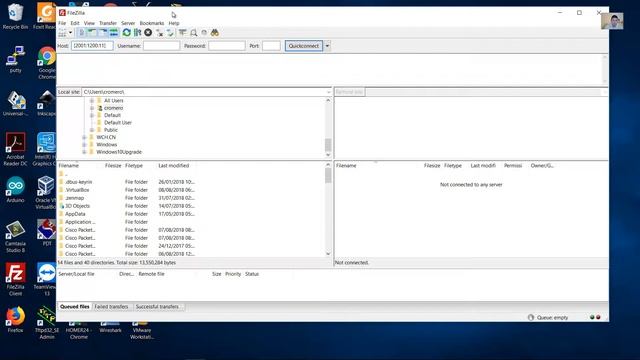Open the putty desktop shortcut
The height and width of the screenshot is (360, 640).
(15, 60)
